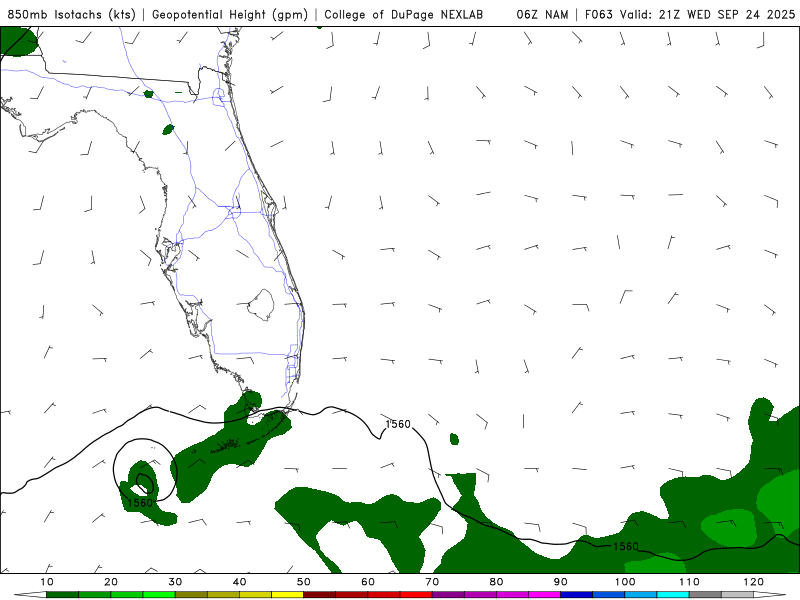Image resolution: width=800 pixels, height=600 pixels.
Task: Select the olive 30–35 kt legend swatch
Action: 191,595
